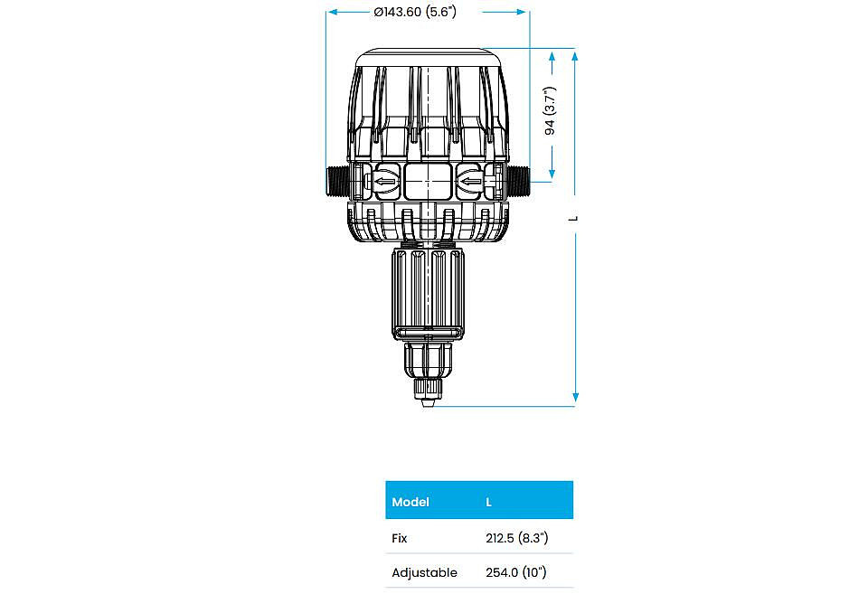
Task: Click the L column header in table
Action: [489, 502]
